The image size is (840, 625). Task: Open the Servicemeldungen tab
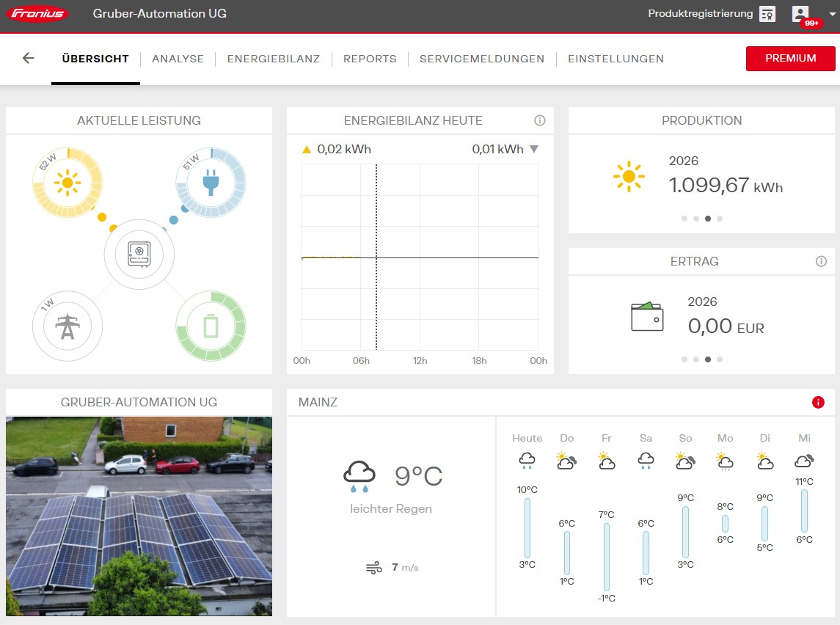coord(481,59)
